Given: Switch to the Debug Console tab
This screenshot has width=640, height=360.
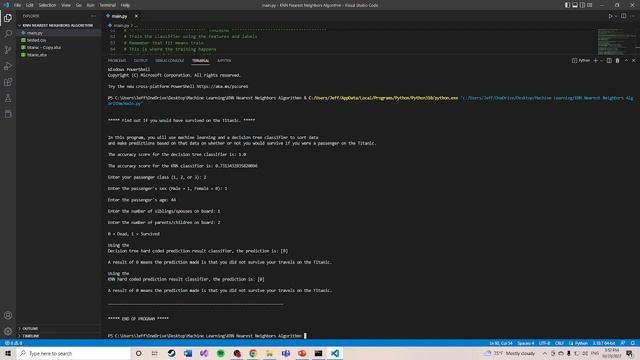Looking at the screenshot, I should point(170,60).
